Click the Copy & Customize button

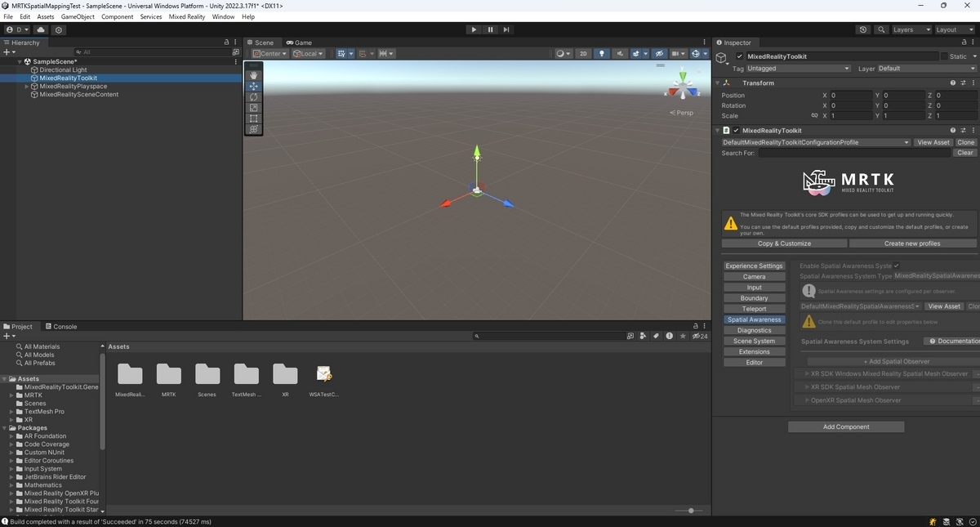pyautogui.click(x=784, y=243)
